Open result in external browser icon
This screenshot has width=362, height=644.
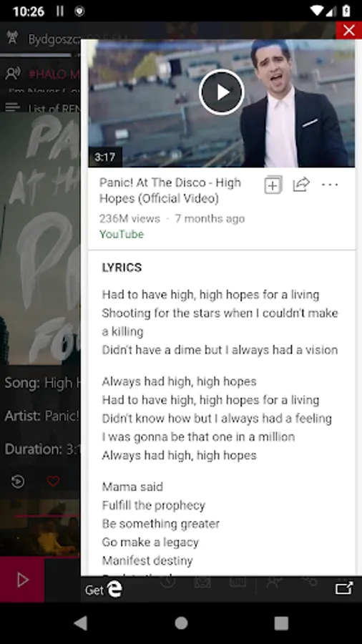[x=344, y=589]
